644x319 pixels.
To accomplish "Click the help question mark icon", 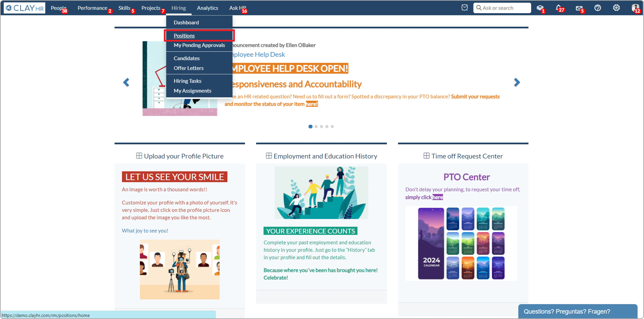I will 597,8.
